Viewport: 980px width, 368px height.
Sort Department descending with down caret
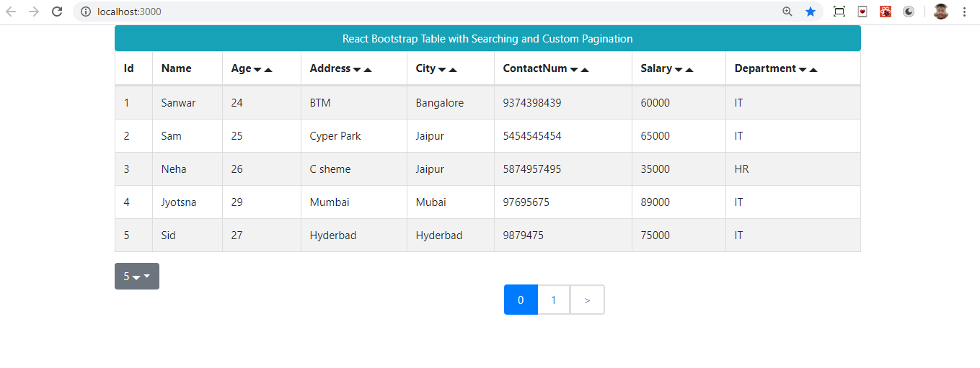click(803, 70)
